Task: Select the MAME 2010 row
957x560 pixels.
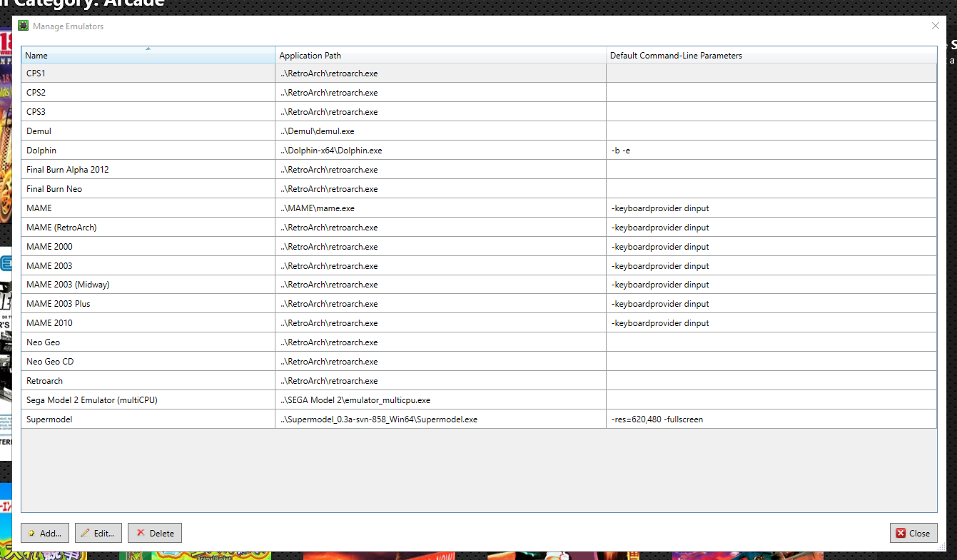Action: (479, 322)
